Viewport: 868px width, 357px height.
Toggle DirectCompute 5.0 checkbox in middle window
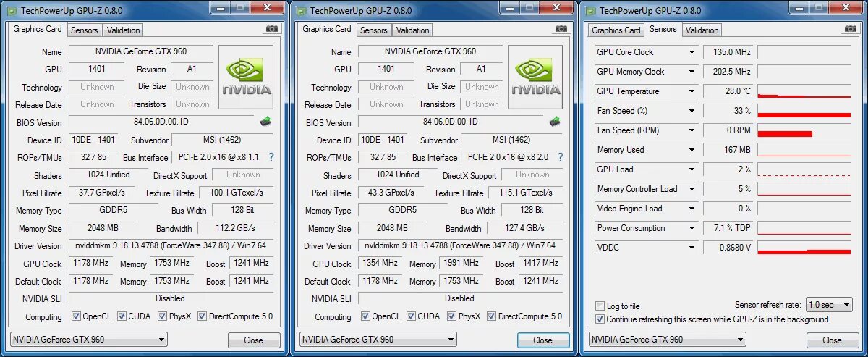point(491,316)
